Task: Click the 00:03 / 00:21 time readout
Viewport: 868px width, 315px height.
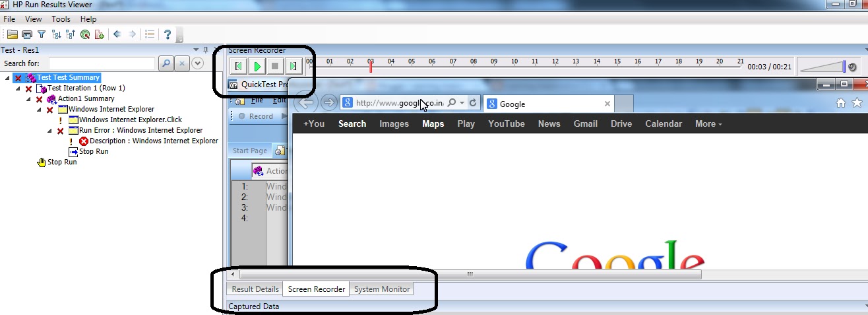Action: click(x=769, y=67)
